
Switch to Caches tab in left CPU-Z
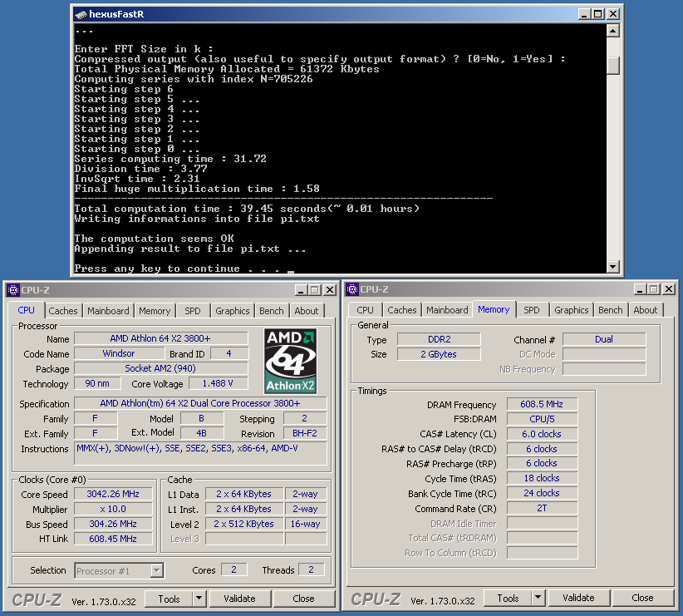63,311
